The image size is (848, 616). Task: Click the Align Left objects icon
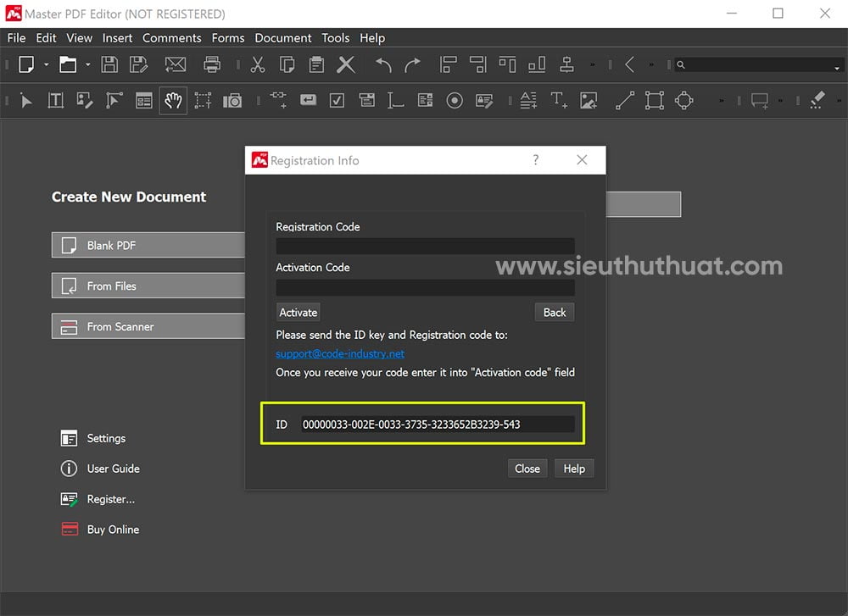click(x=449, y=65)
